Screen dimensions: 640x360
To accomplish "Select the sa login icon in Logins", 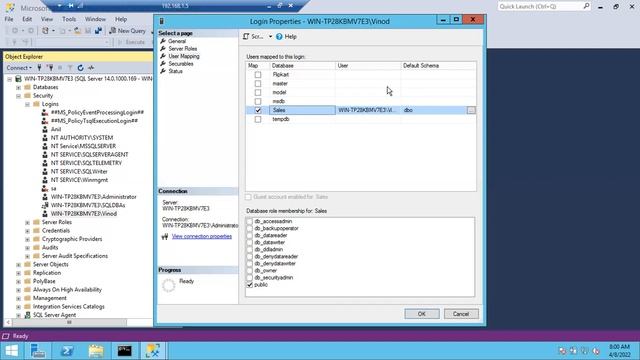I will tap(45, 188).
